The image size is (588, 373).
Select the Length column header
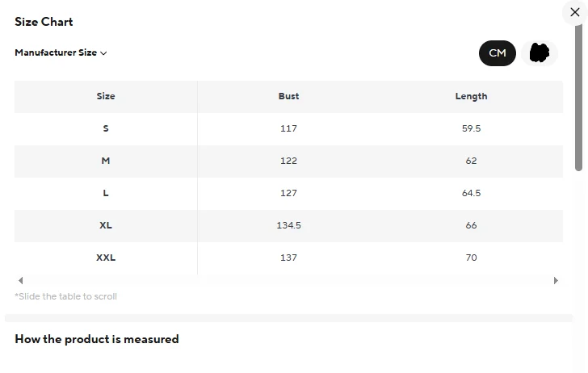coord(471,96)
